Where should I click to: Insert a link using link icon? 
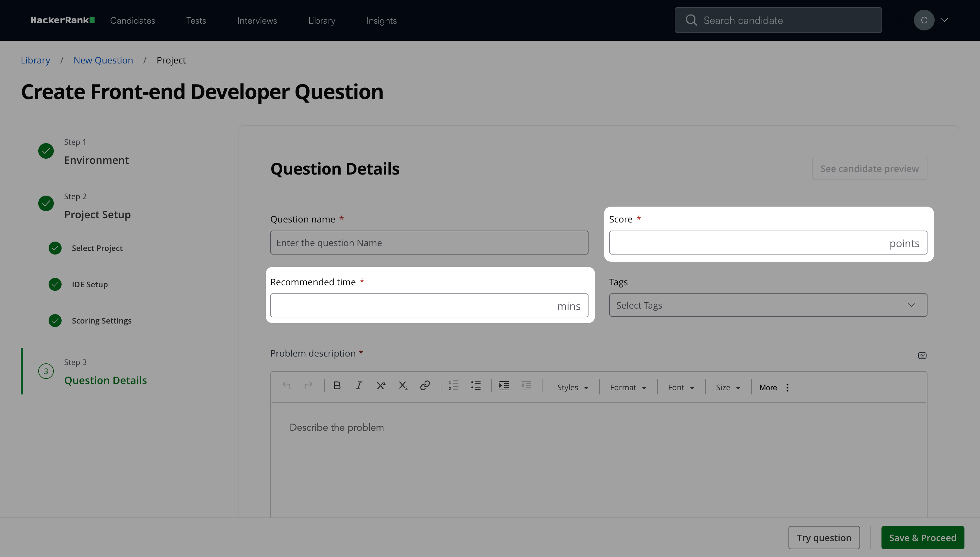point(425,386)
